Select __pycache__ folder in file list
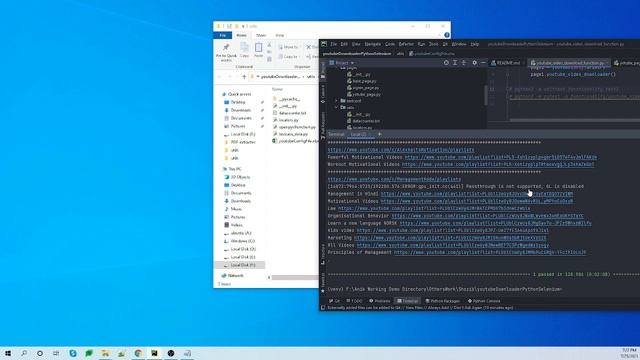The width and height of the screenshot is (640, 360). tap(287, 99)
